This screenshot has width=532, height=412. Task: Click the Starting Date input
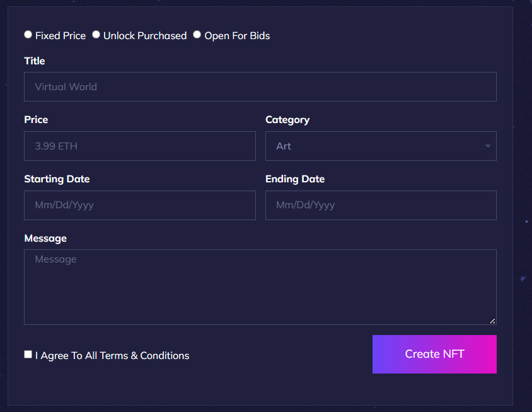click(139, 205)
